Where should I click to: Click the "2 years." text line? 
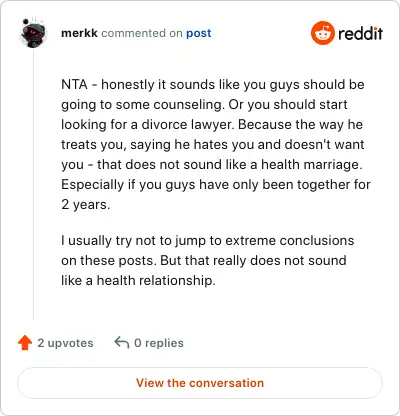(85, 205)
